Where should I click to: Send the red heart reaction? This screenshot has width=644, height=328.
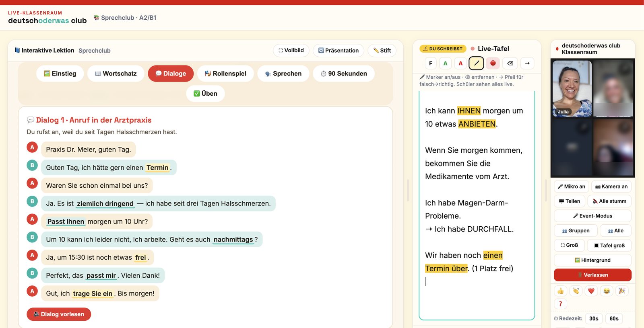pos(591,291)
